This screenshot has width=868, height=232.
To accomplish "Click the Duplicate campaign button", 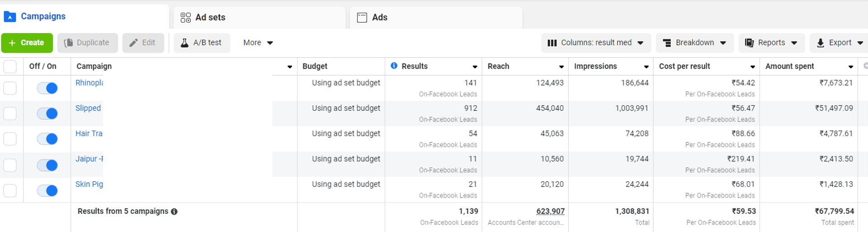I will click(87, 43).
